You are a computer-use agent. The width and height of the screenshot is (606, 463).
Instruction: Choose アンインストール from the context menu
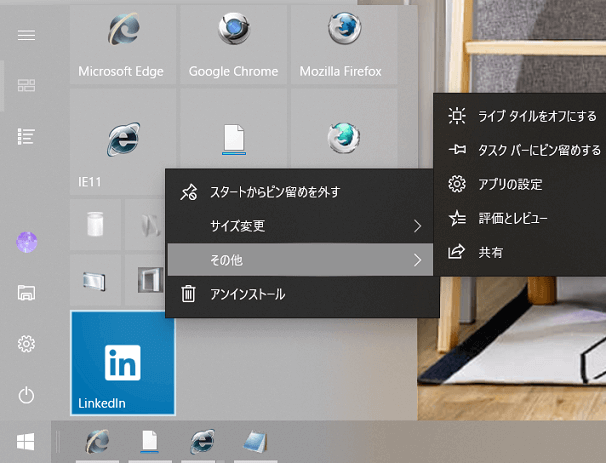300,294
